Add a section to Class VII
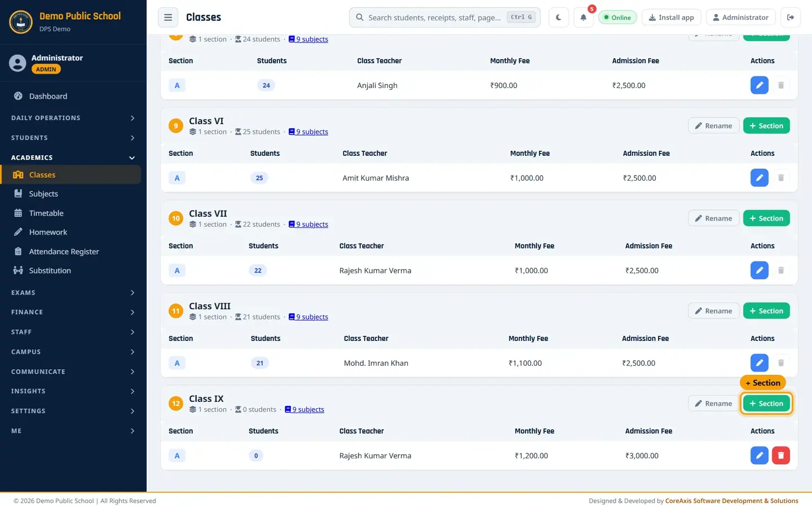812x508 pixels. coord(766,218)
